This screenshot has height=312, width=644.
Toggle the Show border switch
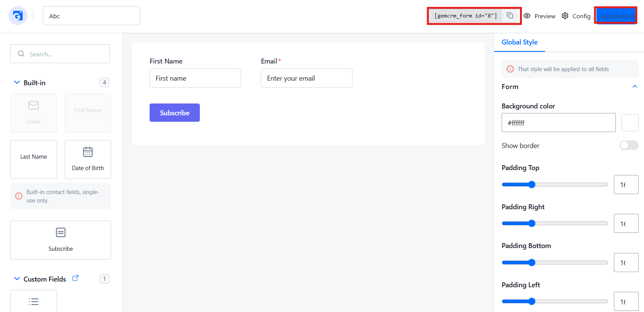coord(629,145)
